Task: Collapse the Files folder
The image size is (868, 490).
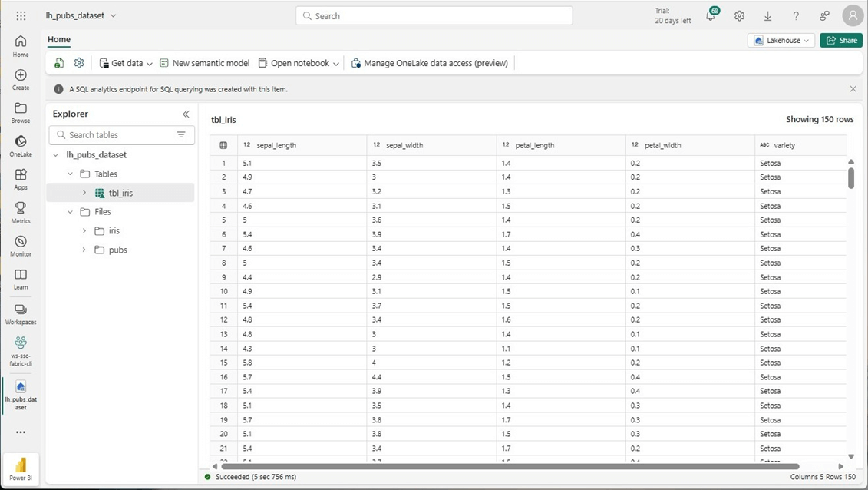Action: coord(70,211)
